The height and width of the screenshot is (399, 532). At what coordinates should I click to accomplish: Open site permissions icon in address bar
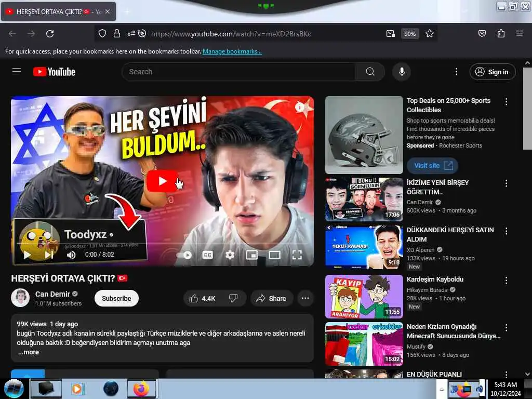pos(131,33)
